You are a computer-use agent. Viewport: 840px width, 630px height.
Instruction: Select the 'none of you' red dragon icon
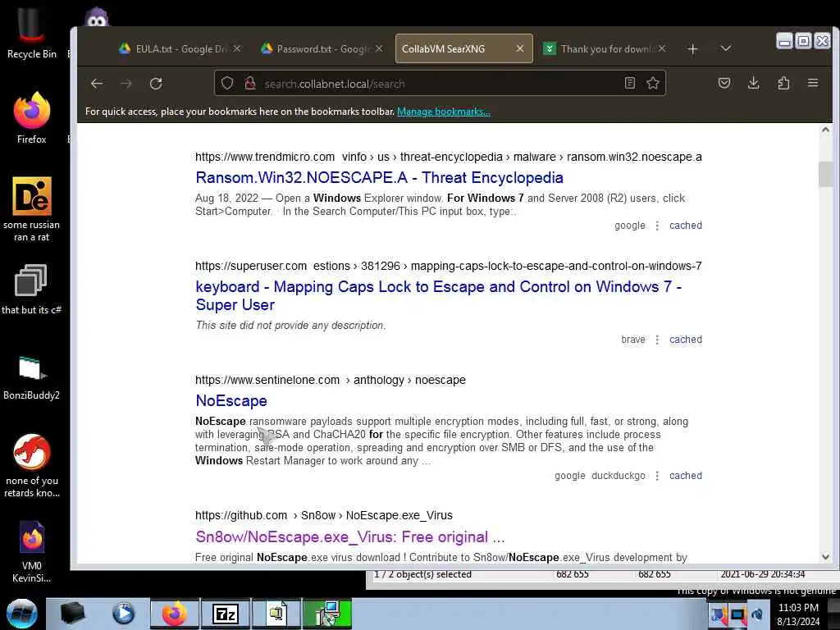coord(32,465)
